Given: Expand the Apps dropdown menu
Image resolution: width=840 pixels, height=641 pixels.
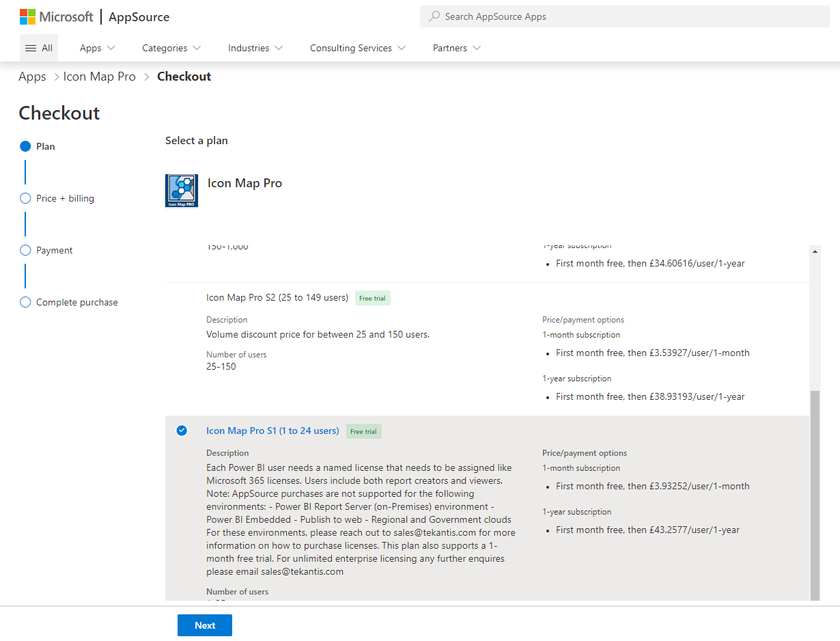Looking at the screenshot, I should pyautogui.click(x=97, y=48).
